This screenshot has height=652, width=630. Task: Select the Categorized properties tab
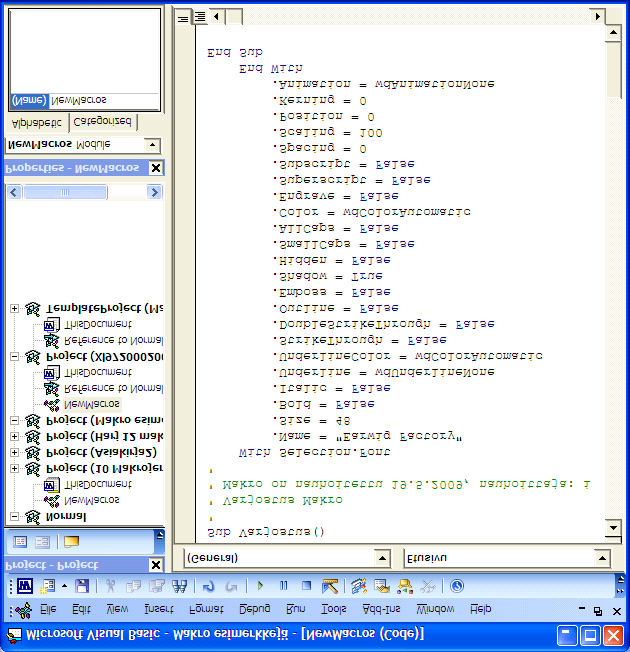pyautogui.click(x=102, y=122)
